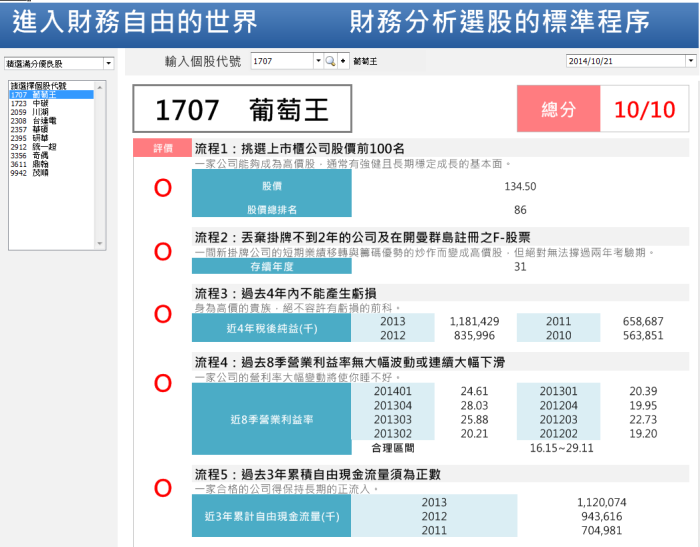Screen dimensions: 700x547
Task: Select stock 1723 in the stock list
Action: click(51, 103)
